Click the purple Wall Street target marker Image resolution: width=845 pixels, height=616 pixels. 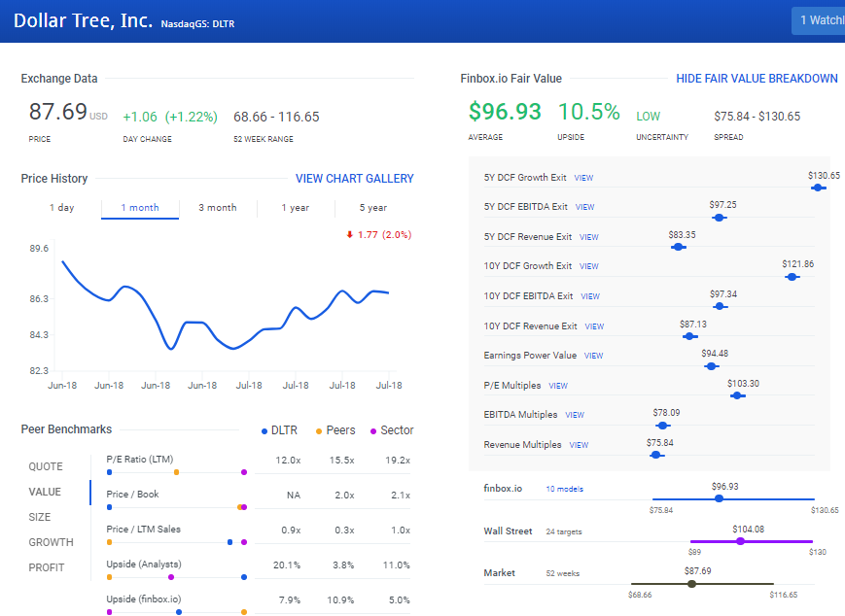740,541
